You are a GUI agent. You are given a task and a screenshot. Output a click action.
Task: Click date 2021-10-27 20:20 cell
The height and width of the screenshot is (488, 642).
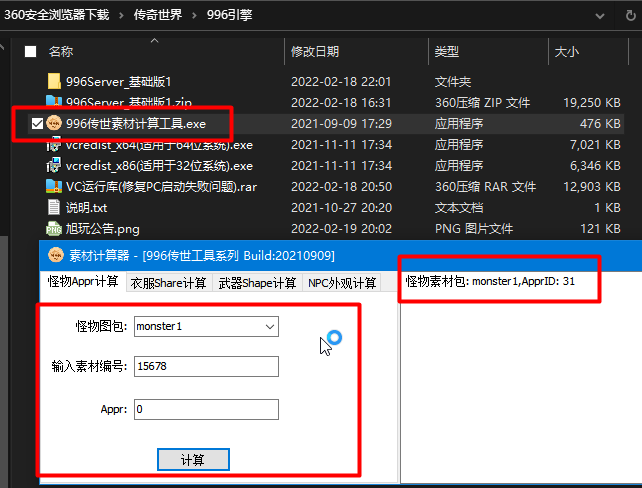(341, 208)
